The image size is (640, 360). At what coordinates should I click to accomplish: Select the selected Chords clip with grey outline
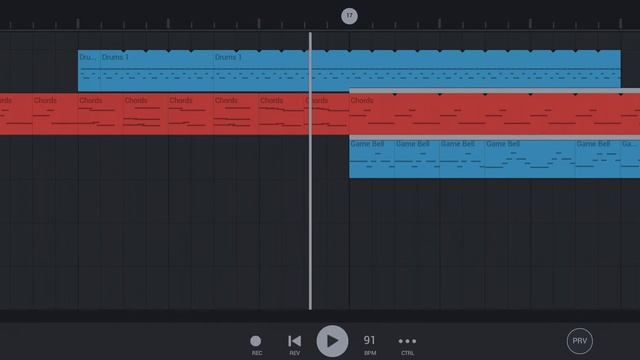(x=495, y=114)
